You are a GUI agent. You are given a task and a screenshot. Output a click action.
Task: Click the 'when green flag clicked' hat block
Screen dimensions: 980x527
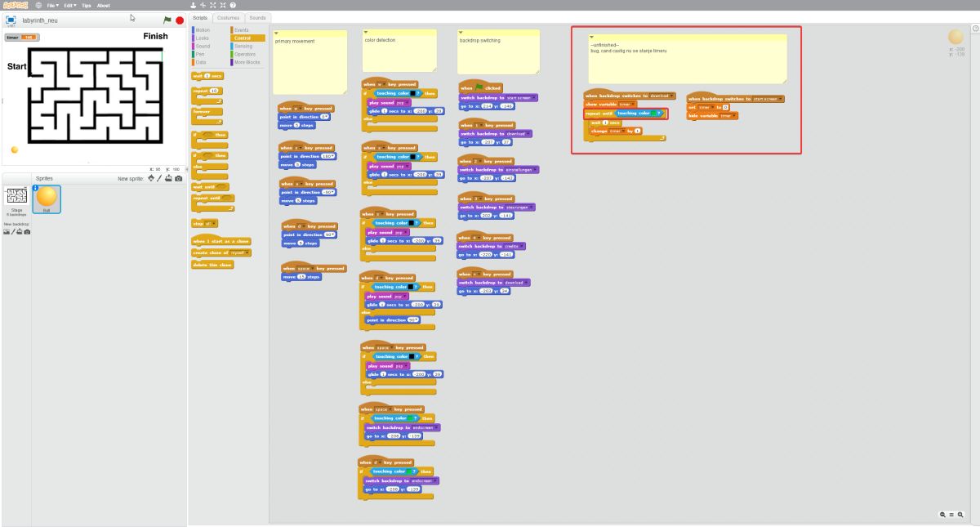[482, 87]
